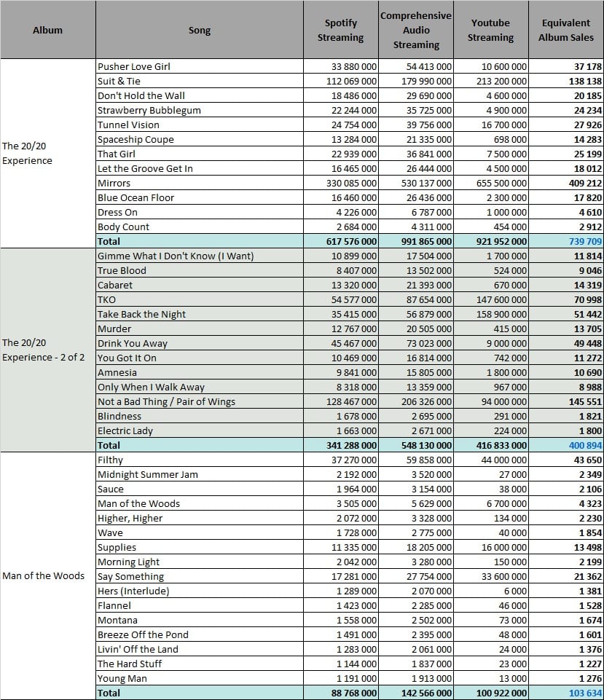Click the 739 709 total album sales

566,242
